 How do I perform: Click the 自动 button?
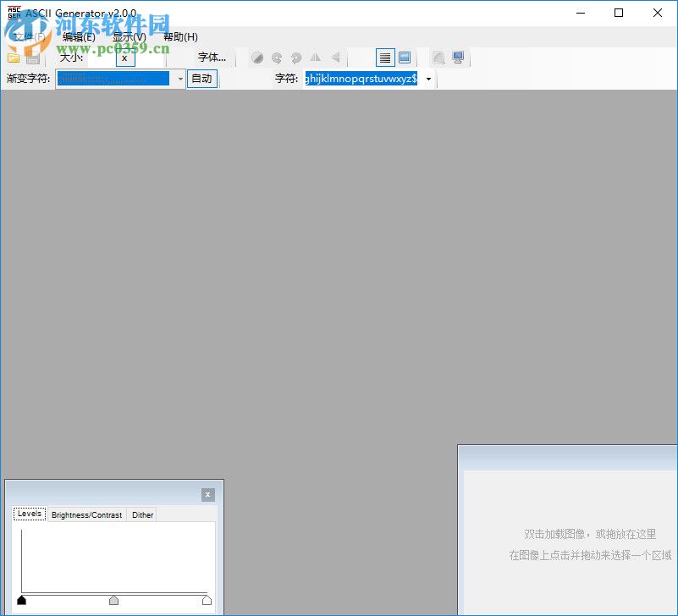click(x=201, y=78)
